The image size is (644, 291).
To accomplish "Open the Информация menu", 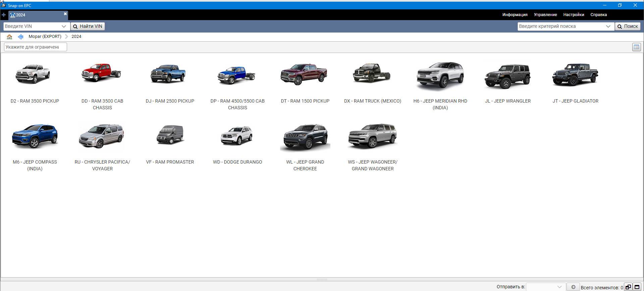I will click(515, 15).
